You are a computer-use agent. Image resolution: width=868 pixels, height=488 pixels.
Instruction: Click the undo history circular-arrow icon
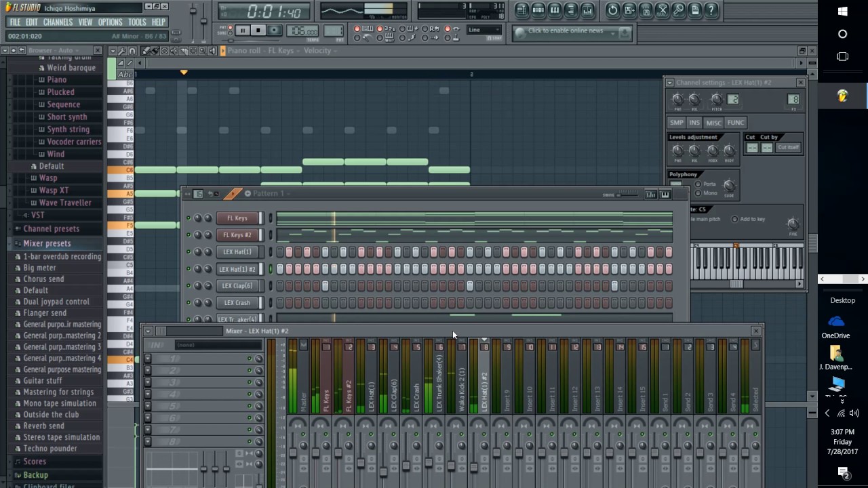[613, 10]
